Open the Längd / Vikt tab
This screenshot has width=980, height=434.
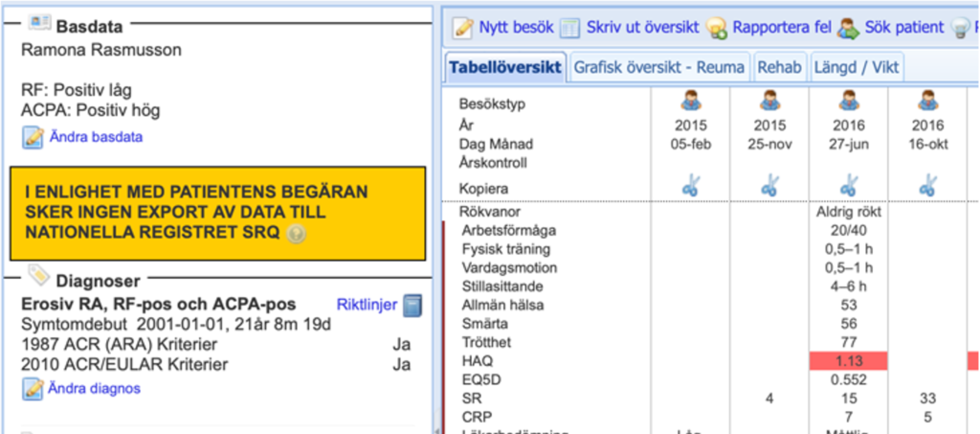tap(857, 67)
